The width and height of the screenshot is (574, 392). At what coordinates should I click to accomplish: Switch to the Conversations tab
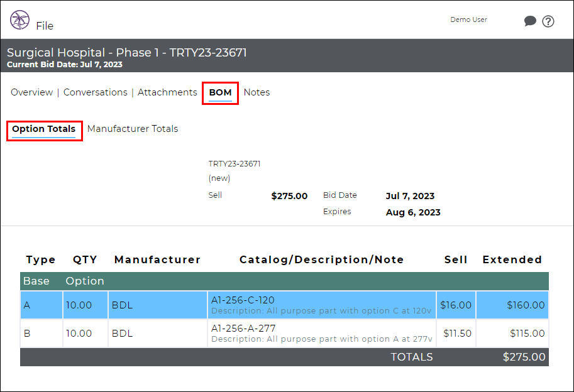coord(95,92)
